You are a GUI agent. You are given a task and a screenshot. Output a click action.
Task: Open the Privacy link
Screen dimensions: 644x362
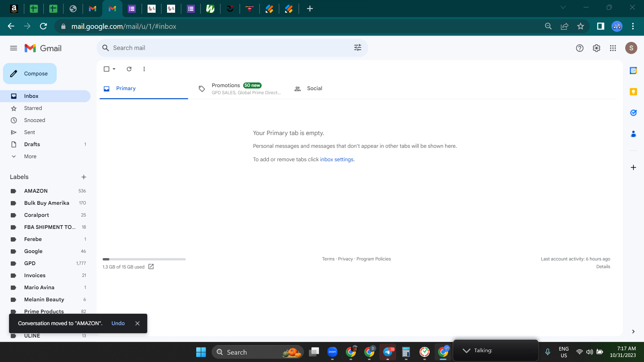coord(345,259)
